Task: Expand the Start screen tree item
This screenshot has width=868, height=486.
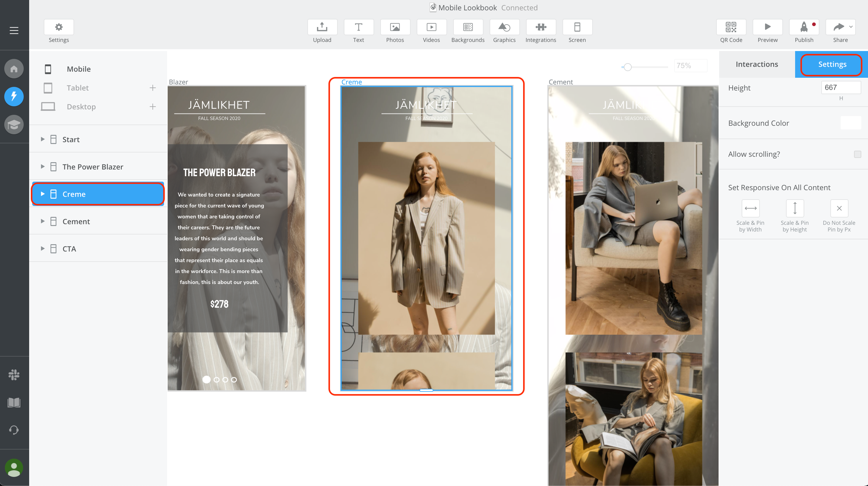Action: click(x=43, y=139)
